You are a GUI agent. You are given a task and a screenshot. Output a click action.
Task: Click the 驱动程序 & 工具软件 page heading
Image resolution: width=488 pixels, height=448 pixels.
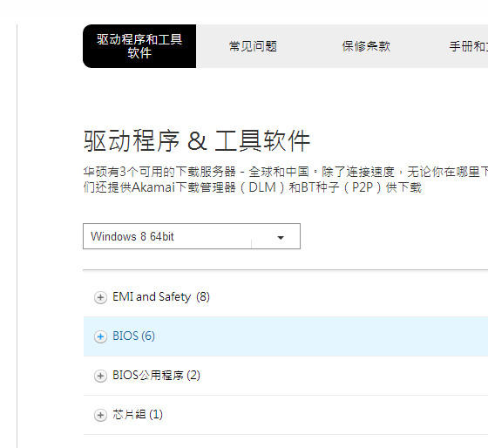click(x=197, y=141)
